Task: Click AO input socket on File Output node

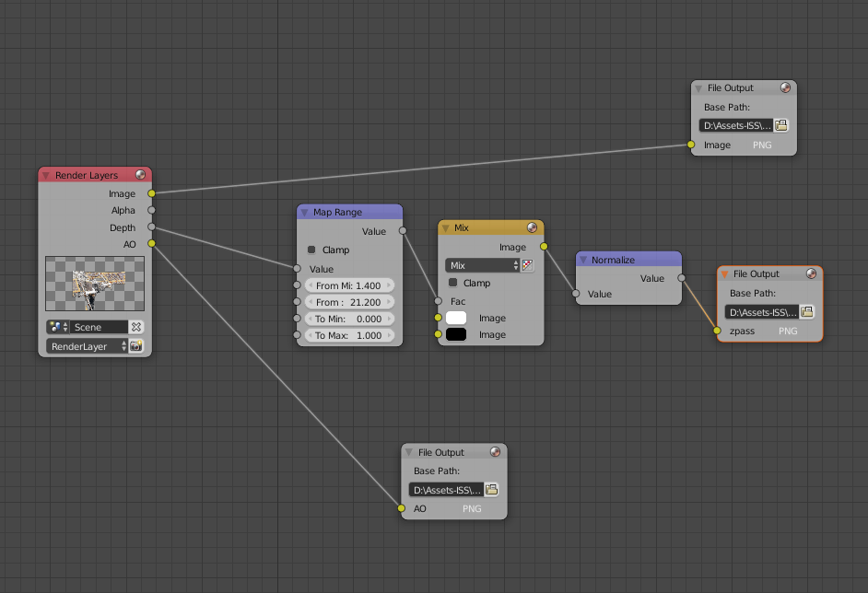Action: (402, 508)
